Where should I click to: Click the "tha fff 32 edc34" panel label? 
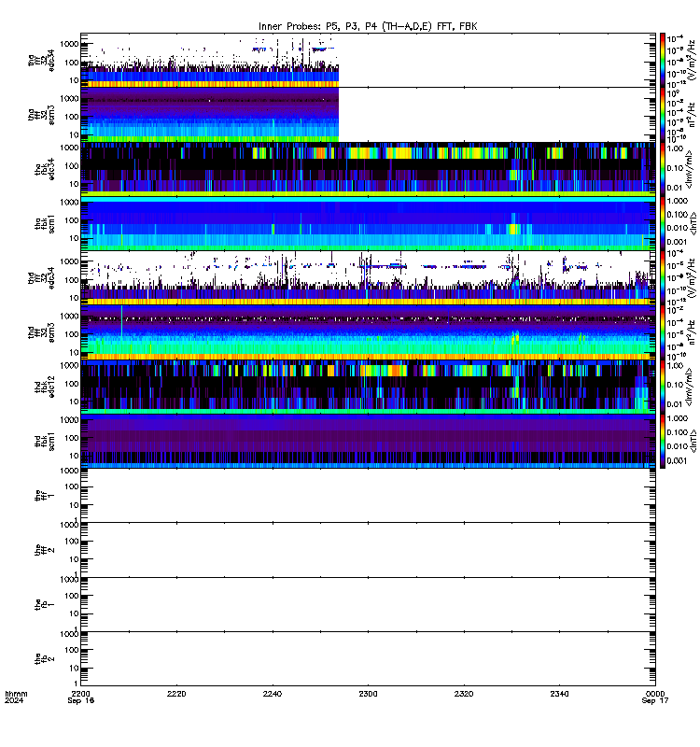(41, 61)
